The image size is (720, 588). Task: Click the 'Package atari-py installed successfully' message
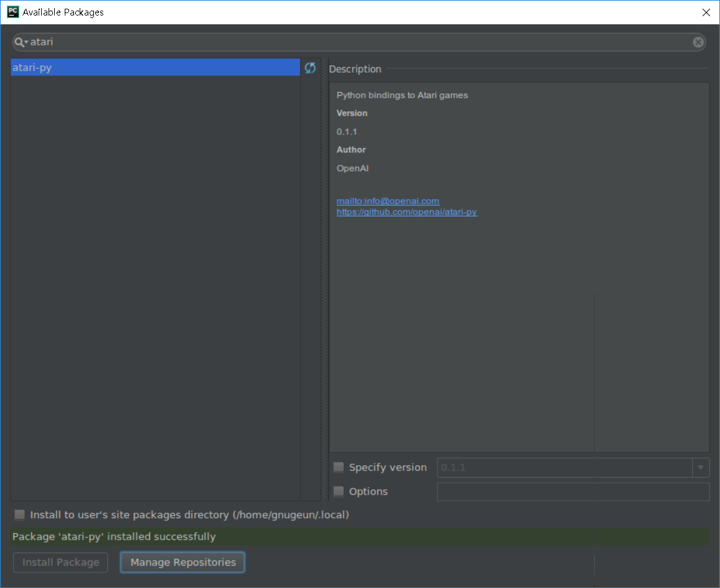coord(114,536)
